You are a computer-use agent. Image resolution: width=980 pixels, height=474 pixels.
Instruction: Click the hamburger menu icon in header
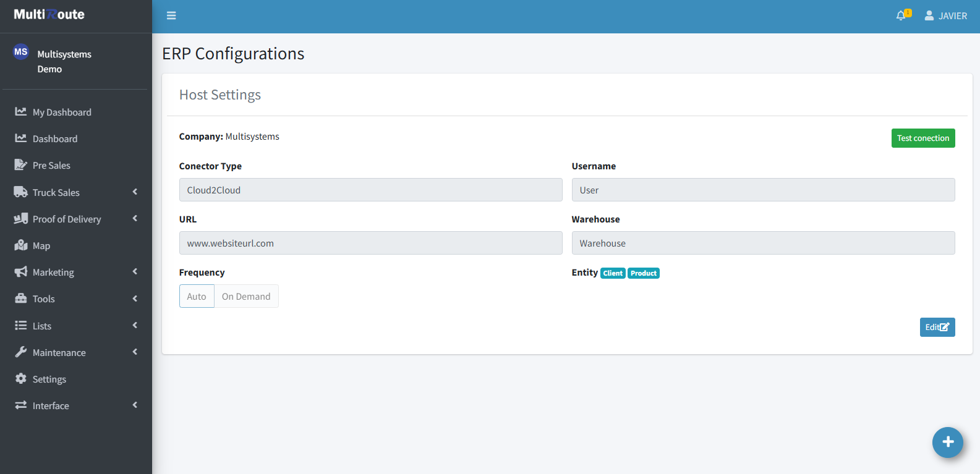point(171,15)
